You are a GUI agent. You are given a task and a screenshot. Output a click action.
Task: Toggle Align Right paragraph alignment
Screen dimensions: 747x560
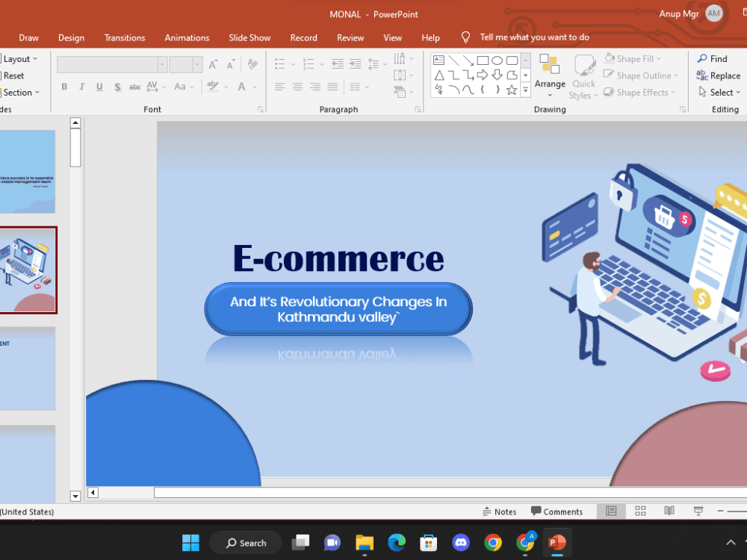point(315,87)
